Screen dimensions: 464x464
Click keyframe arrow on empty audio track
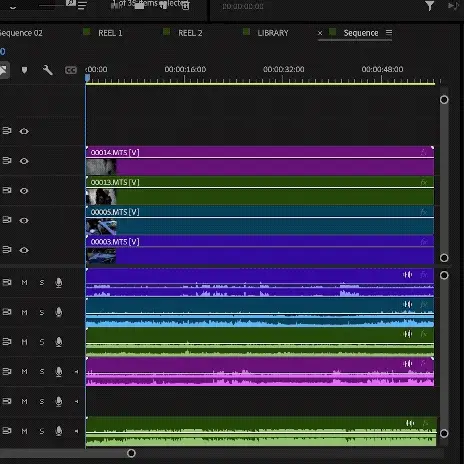(77, 401)
